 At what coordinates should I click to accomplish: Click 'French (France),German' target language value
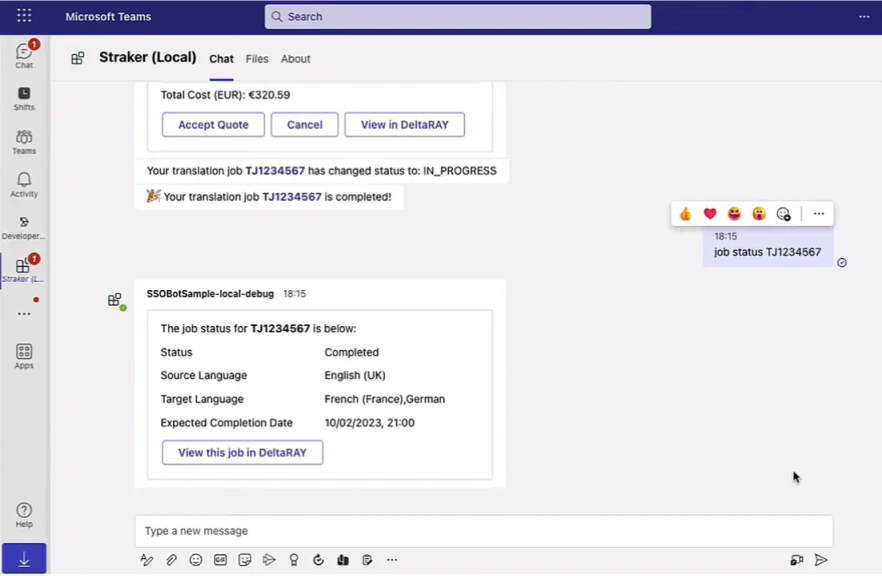tap(385, 399)
